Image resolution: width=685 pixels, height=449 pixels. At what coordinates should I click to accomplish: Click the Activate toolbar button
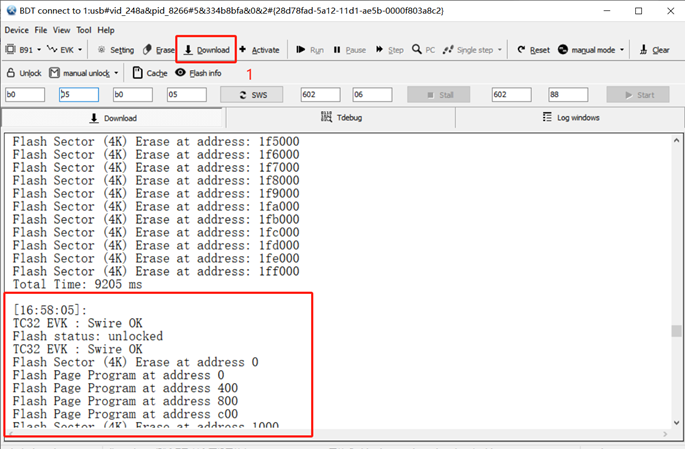[259, 49]
